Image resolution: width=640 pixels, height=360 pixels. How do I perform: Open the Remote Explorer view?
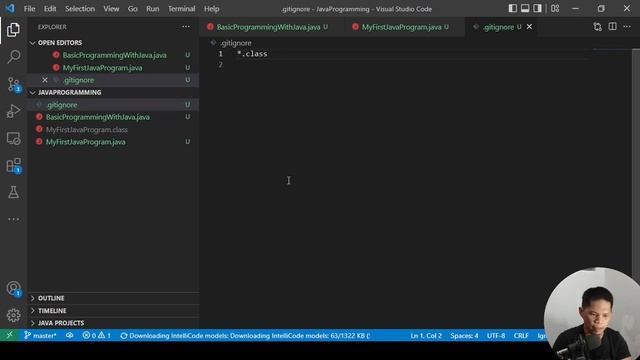tap(13, 138)
